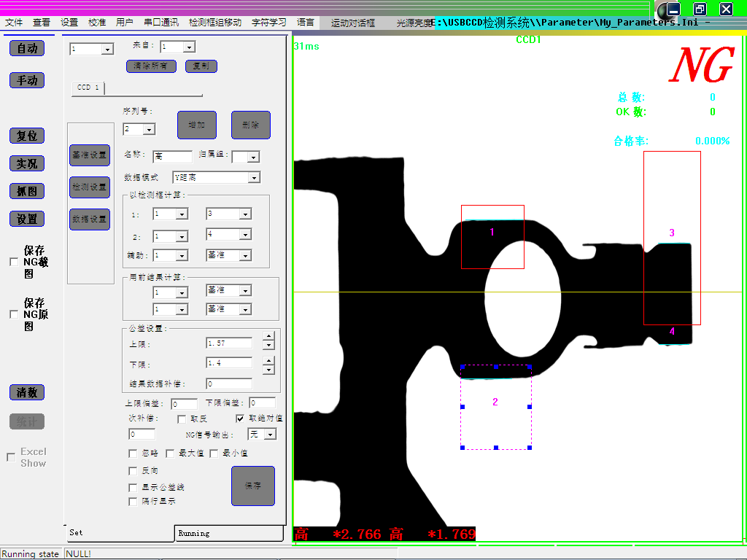Click the 抓图 capture image button
Viewport: 747px width, 560px height.
point(27,191)
